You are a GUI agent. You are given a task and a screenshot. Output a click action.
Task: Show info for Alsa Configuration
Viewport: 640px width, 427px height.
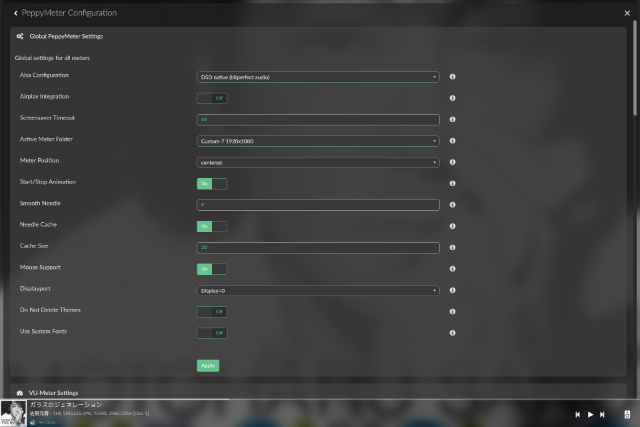pos(453,77)
